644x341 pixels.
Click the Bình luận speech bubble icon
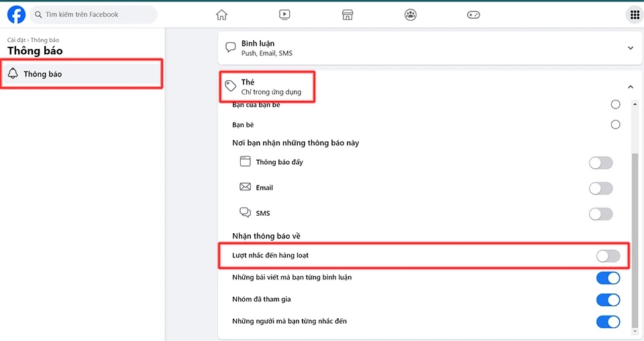pyautogui.click(x=231, y=47)
